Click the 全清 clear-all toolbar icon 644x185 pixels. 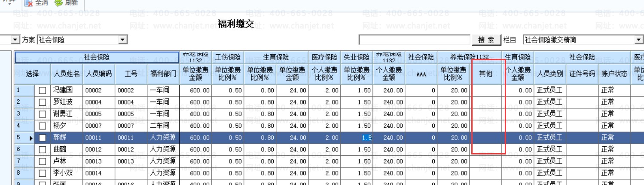pos(29,3)
